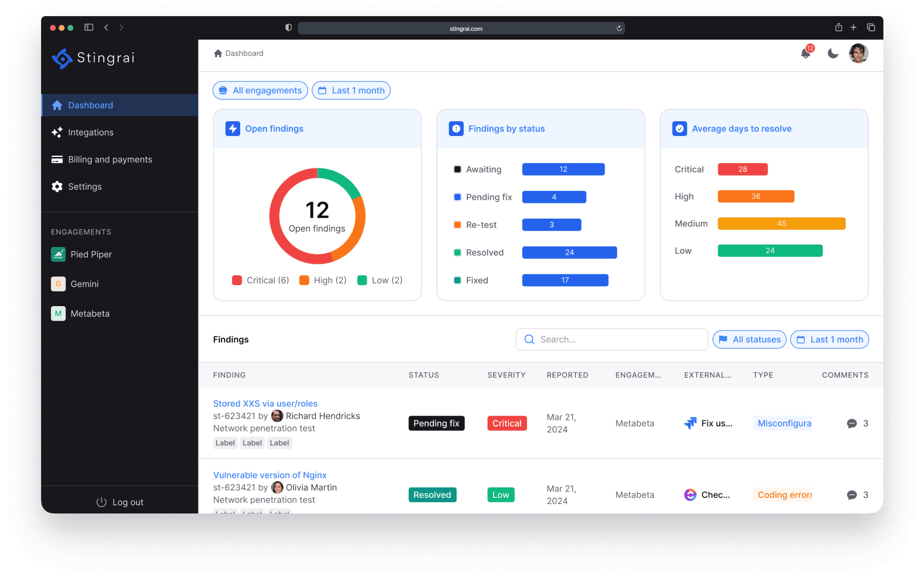The height and width of the screenshot is (579, 924).
Task: Open the top Last 1 month filter
Action: pos(351,90)
